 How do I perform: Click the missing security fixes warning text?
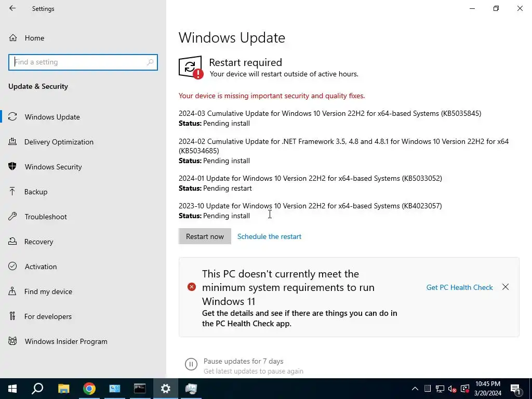[x=272, y=96]
